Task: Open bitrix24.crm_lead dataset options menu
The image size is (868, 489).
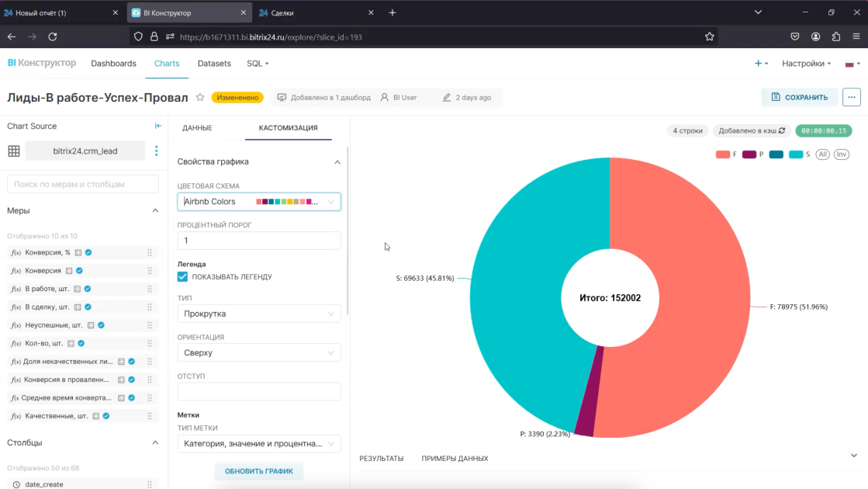Action: click(x=156, y=151)
